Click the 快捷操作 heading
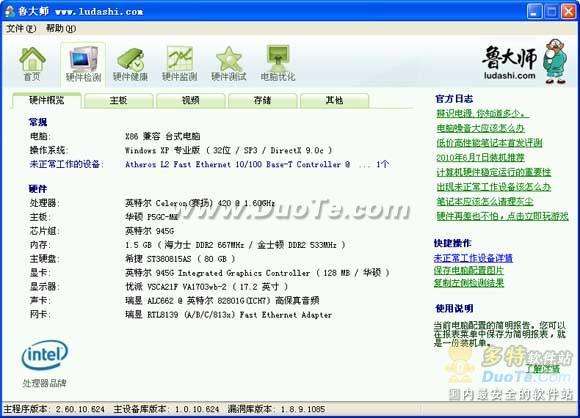Viewport: 580px width, 418px height. coord(452,243)
